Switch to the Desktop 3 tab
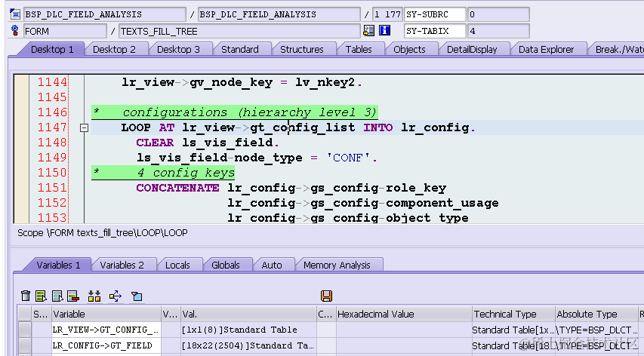This screenshot has width=644, height=356. 178,49
